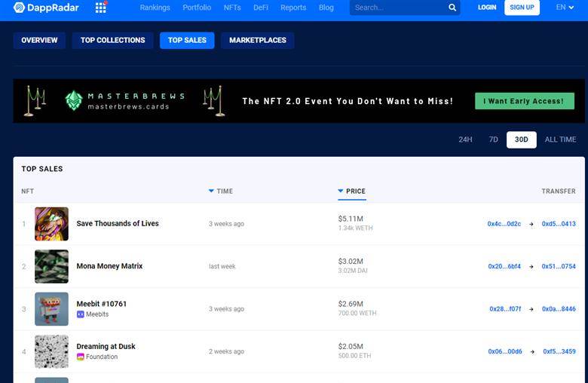Select the 24H time filter
Image resolution: width=588 pixels, height=383 pixels.
coord(465,139)
